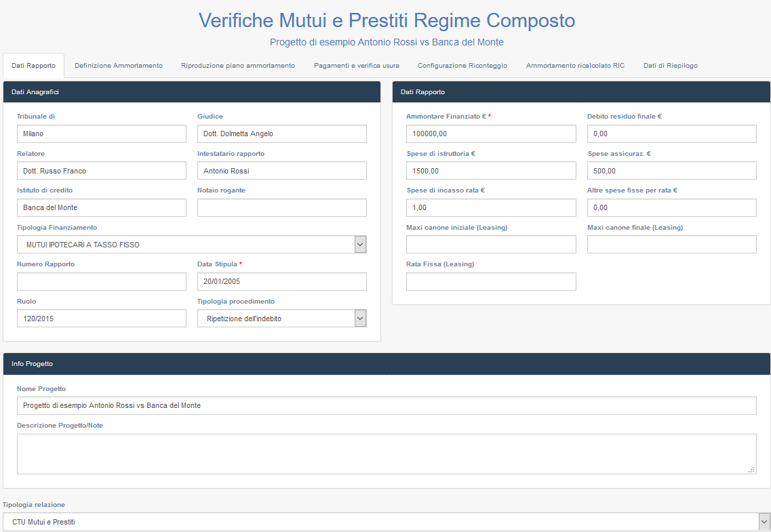Click the Info Progetto panel header
The width and height of the screenshot is (771, 532).
click(387, 364)
